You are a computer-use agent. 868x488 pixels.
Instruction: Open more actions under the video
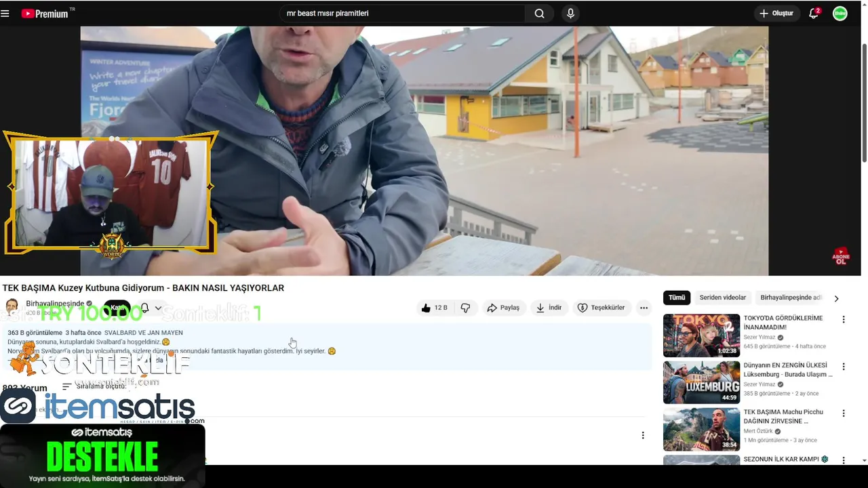pos(644,308)
